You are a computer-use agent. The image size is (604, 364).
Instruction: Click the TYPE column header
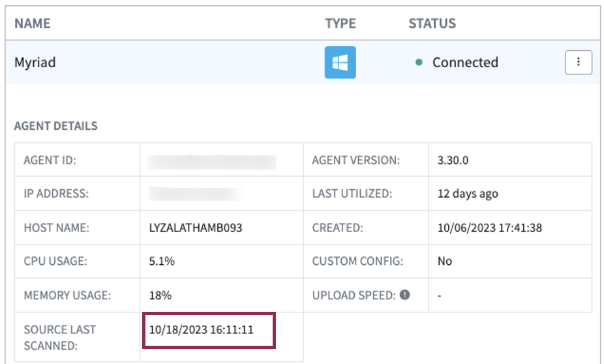[x=340, y=23]
